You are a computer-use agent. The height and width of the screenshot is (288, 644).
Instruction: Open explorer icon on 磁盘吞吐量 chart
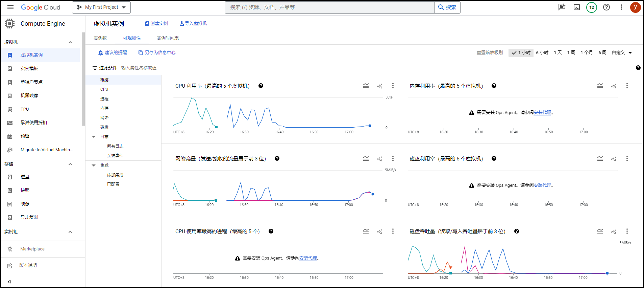pyautogui.click(x=614, y=231)
